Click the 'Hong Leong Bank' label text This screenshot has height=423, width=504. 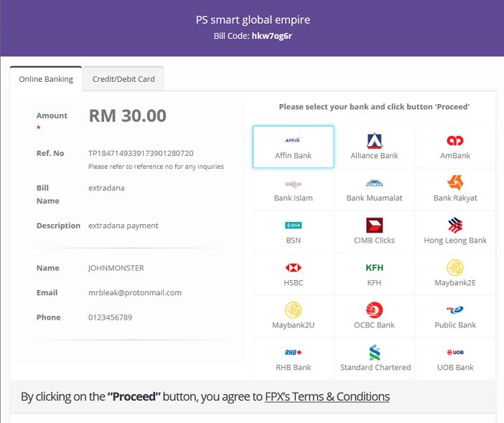455,241
